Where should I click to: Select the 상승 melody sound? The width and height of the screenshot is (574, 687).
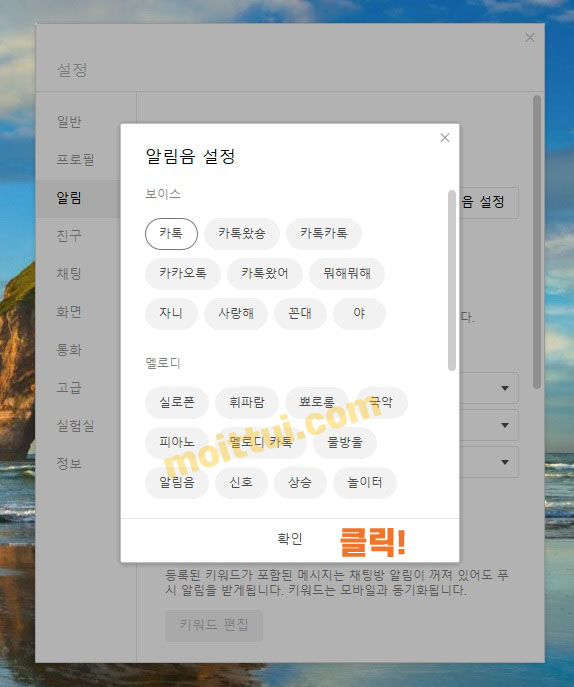(300, 483)
